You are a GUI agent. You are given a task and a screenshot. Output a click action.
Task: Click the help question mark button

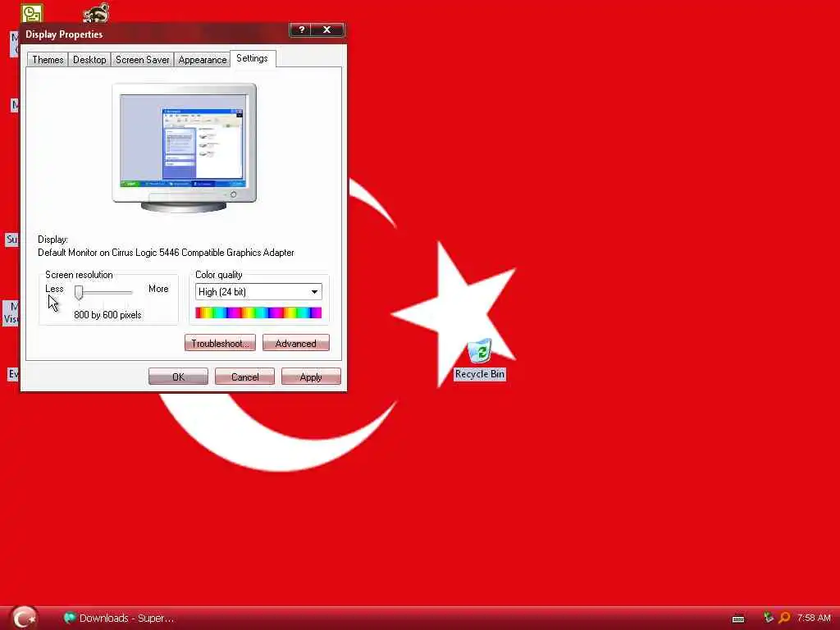coord(301,30)
